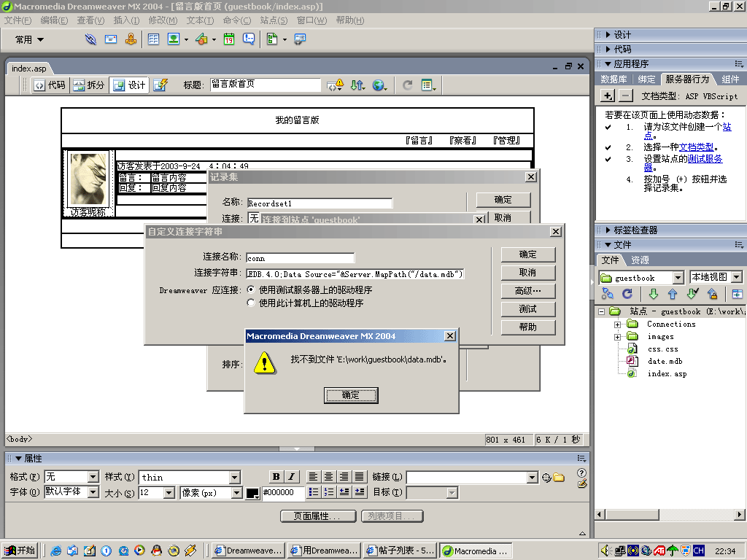
Task: Toggle align center in Properties panel
Action: click(x=329, y=477)
